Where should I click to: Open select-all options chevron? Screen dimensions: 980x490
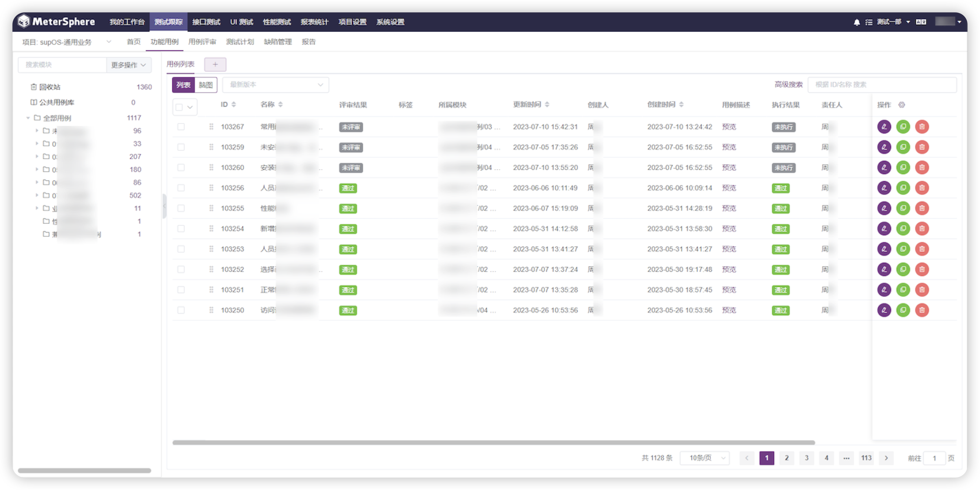(190, 107)
